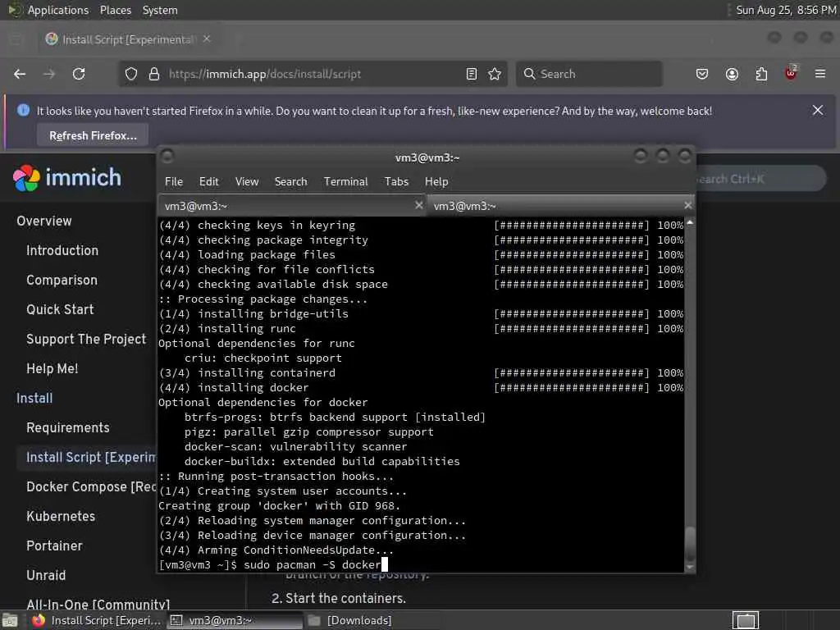Screen dimensions: 840x630
Task: Select Install Script sidebar item
Action: click(x=90, y=457)
